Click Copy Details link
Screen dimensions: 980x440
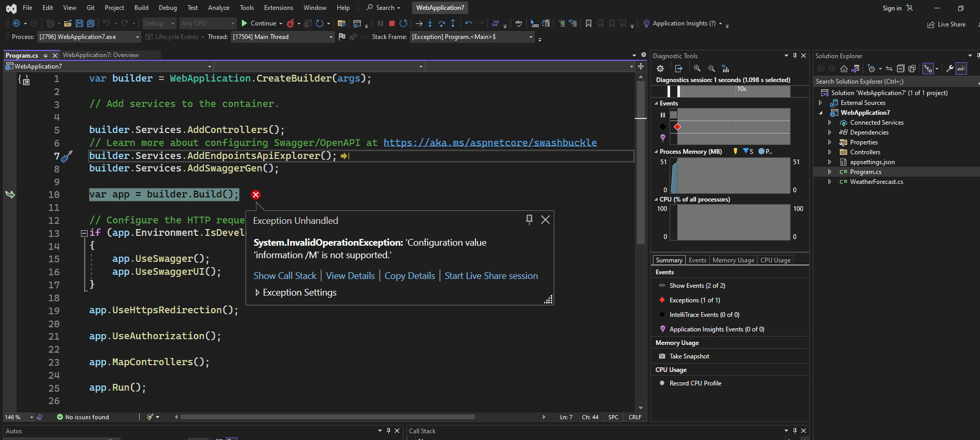click(410, 276)
